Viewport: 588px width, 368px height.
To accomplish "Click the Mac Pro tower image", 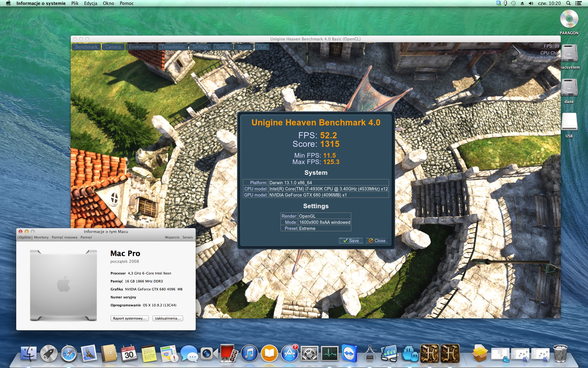I will 63,285.
